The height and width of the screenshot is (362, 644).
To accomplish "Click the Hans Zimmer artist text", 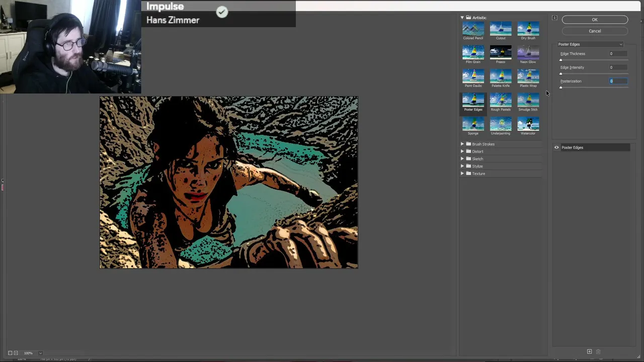I will pos(173,20).
